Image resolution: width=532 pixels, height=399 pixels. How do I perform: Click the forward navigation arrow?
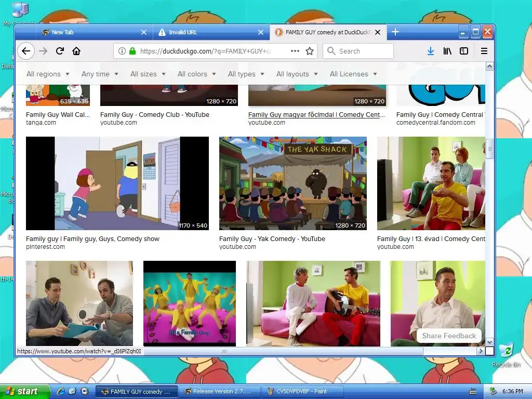[x=43, y=51]
